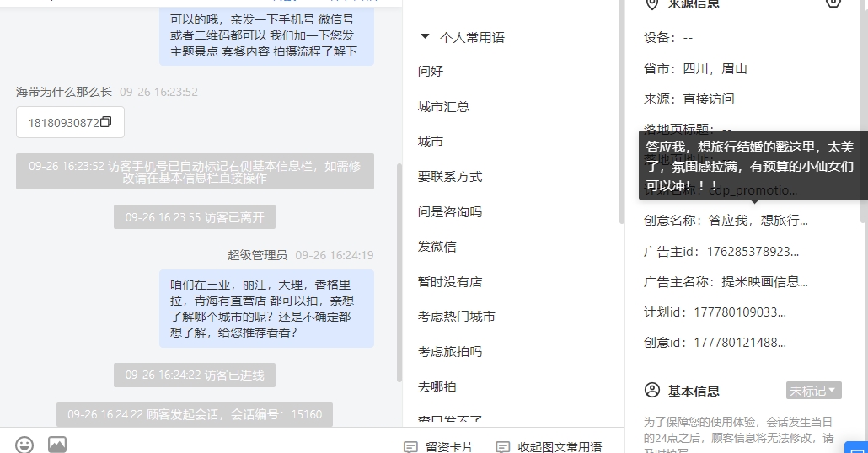Screen dimensions: 868x453
Task: Select the 城市 quick phrase
Action: click(431, 141)
